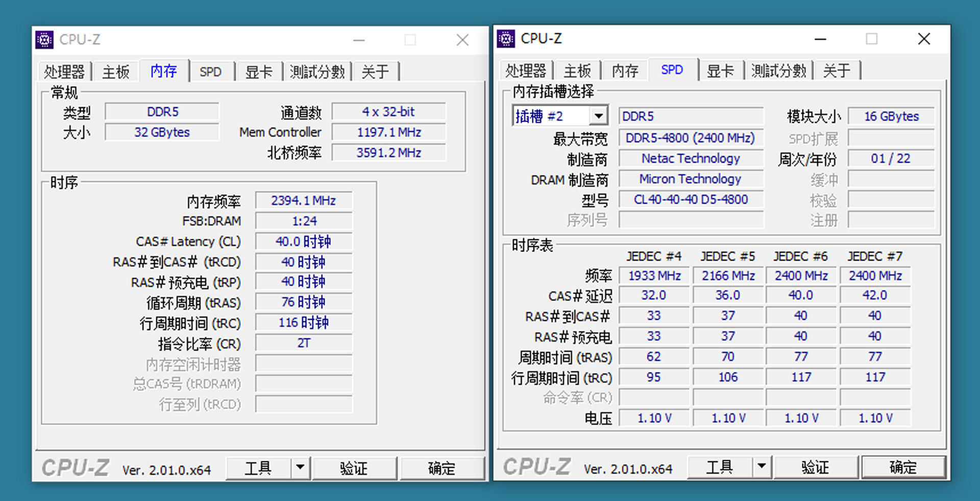Switch to the 处理器 tab in the left window

click(x=65, y=71)
